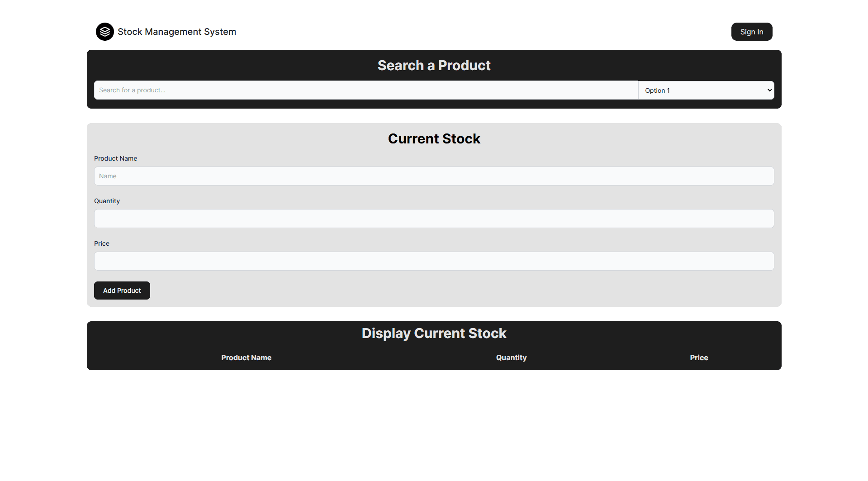Click the Current Stock heading
The width and height of the screenshot is (868, 481).
tap(434, 139)
